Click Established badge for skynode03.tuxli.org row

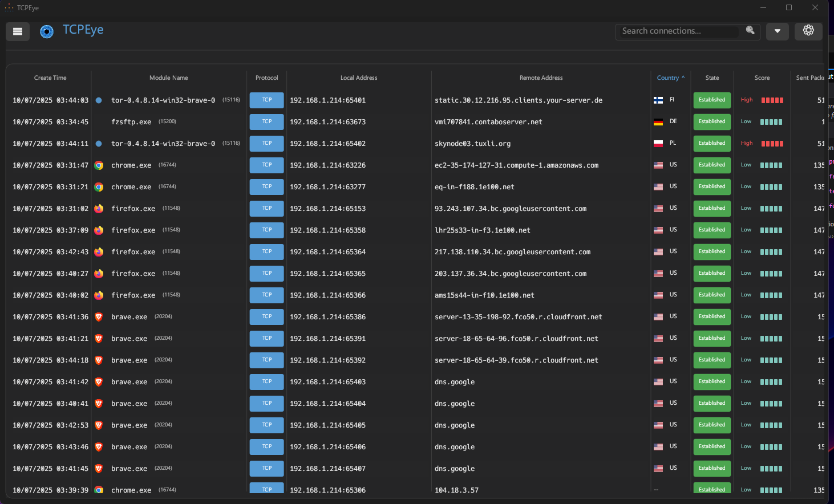[712, 143]
